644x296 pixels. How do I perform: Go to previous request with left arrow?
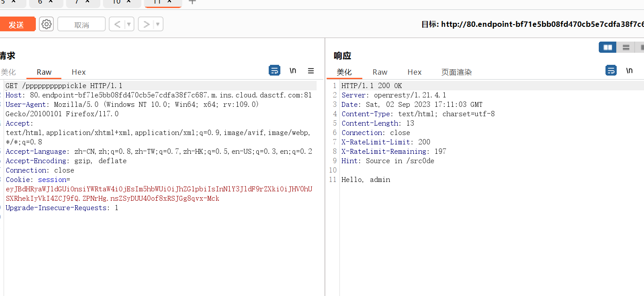[117, 24]
